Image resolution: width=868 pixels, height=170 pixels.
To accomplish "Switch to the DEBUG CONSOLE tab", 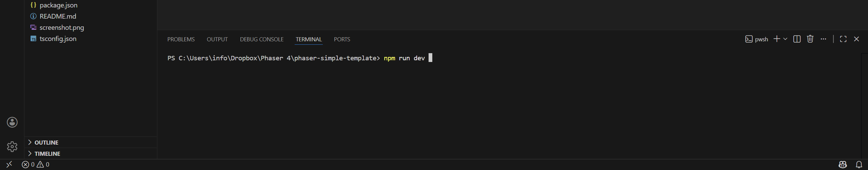I will [x=261, y=40].
